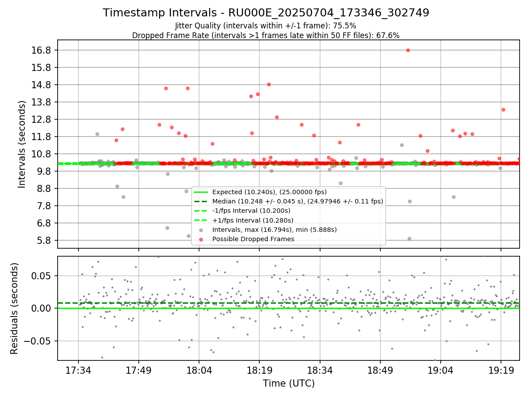
Task: Click legend entry 'Intervals, max (16.794s), min (5.888s)'
Action: (x=274, y=230)
